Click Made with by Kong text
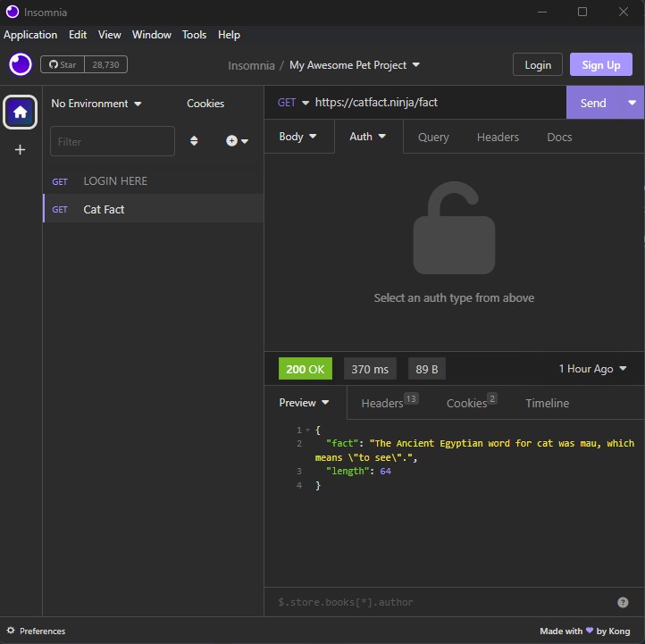645x644 pixels. 584,631
